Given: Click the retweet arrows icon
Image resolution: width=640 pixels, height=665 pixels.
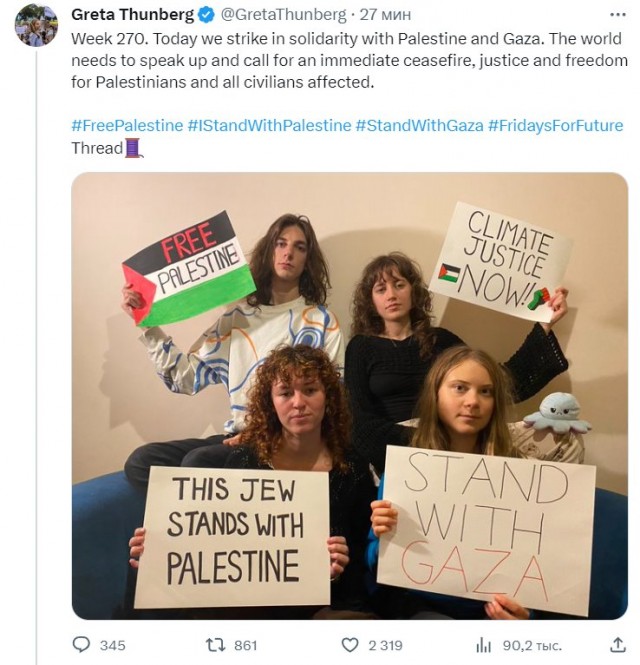Looking at the screenshot, I should coord(215,645).
